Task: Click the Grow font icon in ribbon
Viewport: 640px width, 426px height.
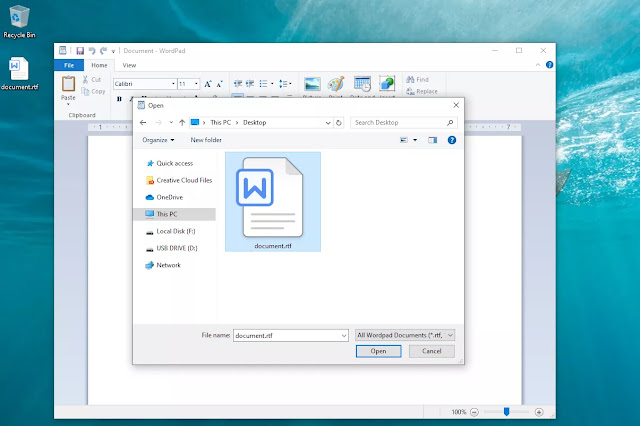Action: pyautogui.click(x=208, y=84)
